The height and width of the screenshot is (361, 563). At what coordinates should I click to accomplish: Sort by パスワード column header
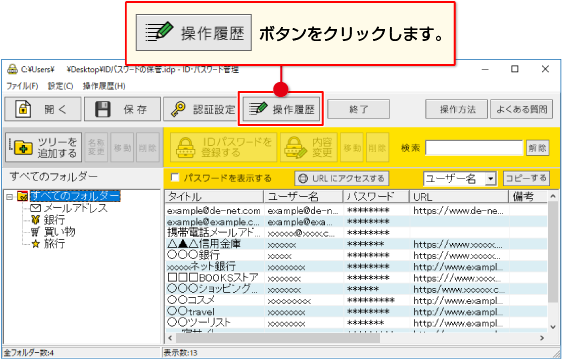(376, 196)
